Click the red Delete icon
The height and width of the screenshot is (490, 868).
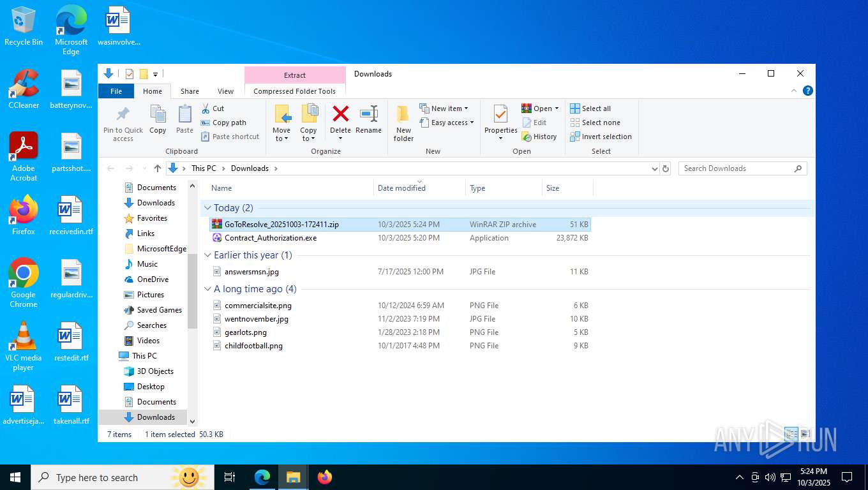340,114
